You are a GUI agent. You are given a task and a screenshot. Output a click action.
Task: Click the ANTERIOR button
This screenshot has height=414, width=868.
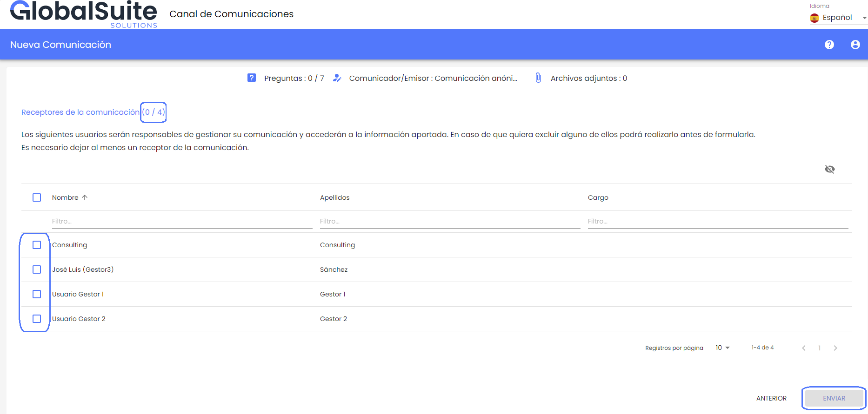771,398
